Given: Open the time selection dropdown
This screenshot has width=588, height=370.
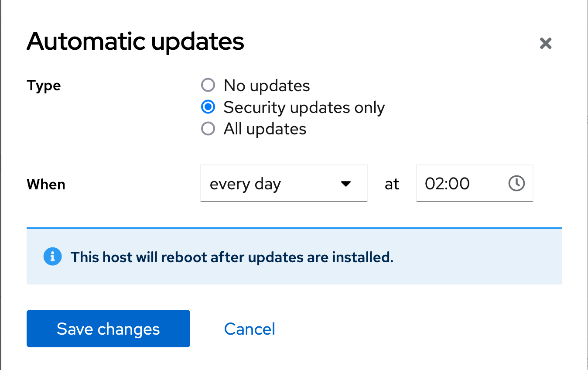Looking at the screenshot, I should tap(475, 184).
